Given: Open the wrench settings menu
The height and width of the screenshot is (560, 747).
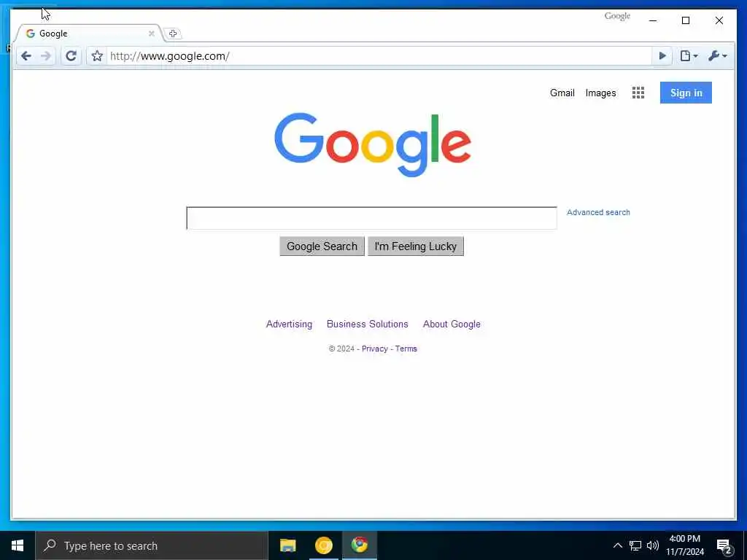Looking at the screenshot, I should 718,56.
